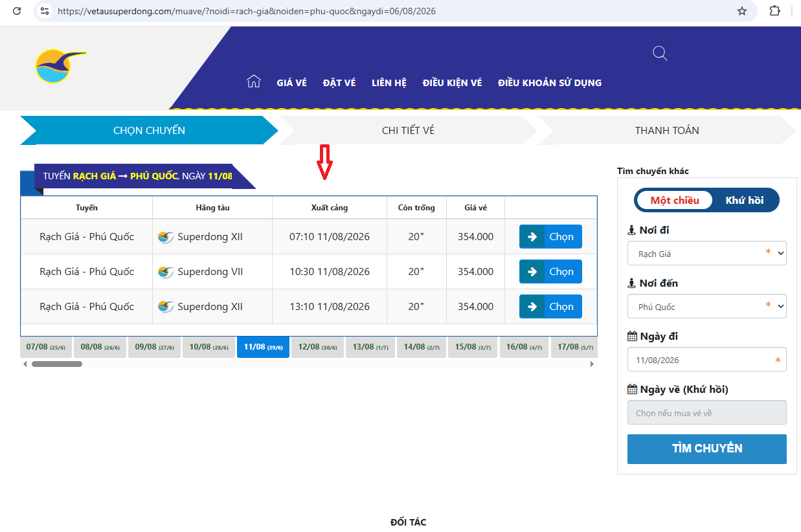The height and width of the screenshot is (532, 801).
Task: Select date tab 16/08
Action: click(524, 347)
